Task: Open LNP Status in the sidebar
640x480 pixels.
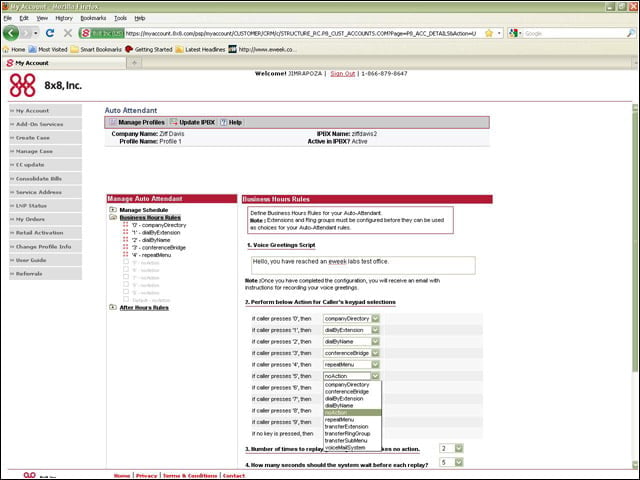Action: pos(45,206)
